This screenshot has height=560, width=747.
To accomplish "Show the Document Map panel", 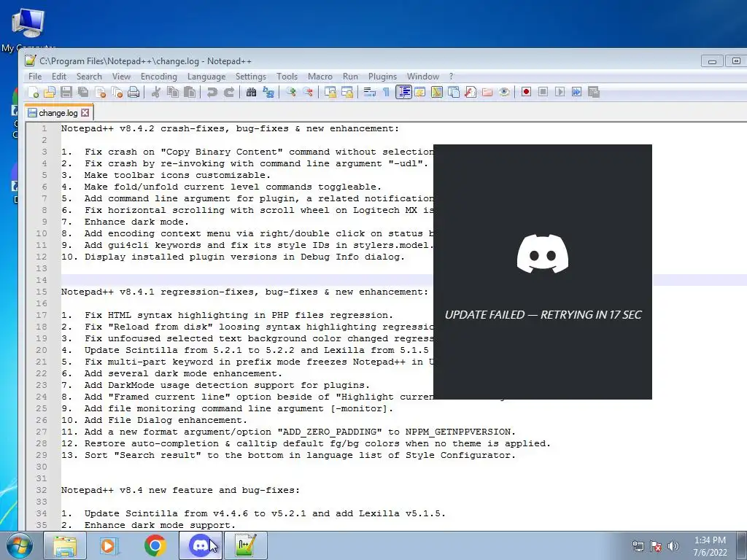I will 436,92.
